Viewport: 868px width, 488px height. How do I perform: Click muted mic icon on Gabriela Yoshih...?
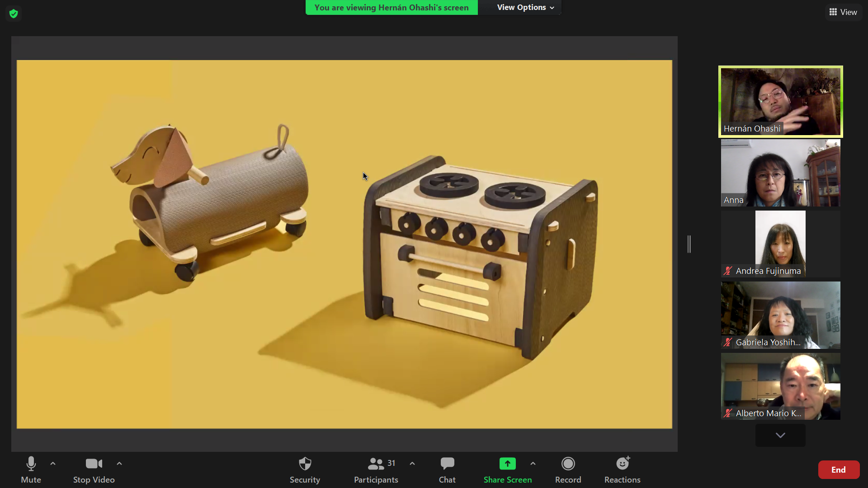(x=728, y=343)
